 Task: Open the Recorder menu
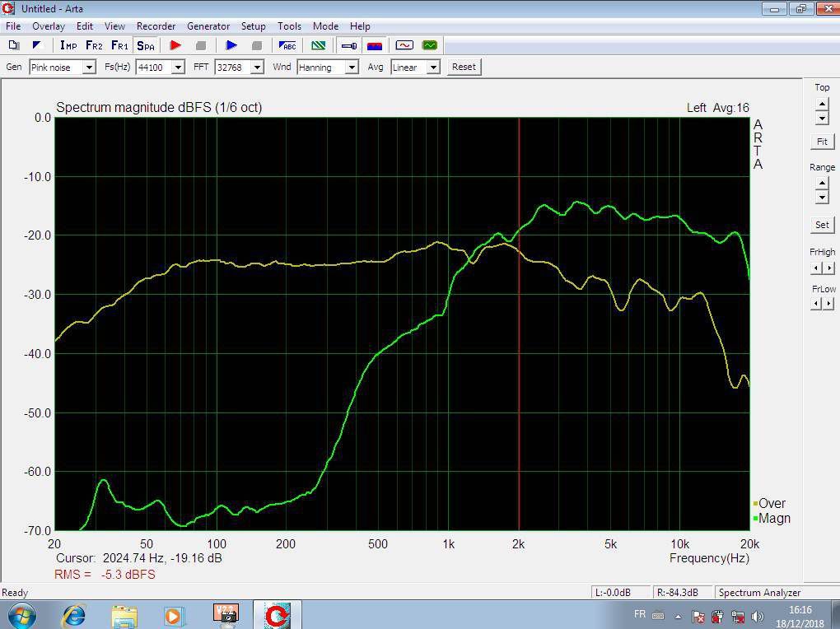click(x=156, y=26)
